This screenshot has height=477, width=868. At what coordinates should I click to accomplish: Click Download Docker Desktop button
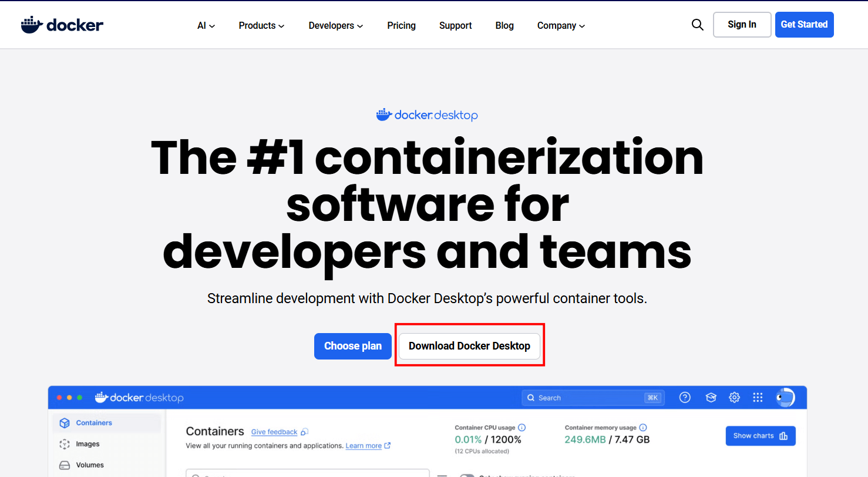pos(469,346)
